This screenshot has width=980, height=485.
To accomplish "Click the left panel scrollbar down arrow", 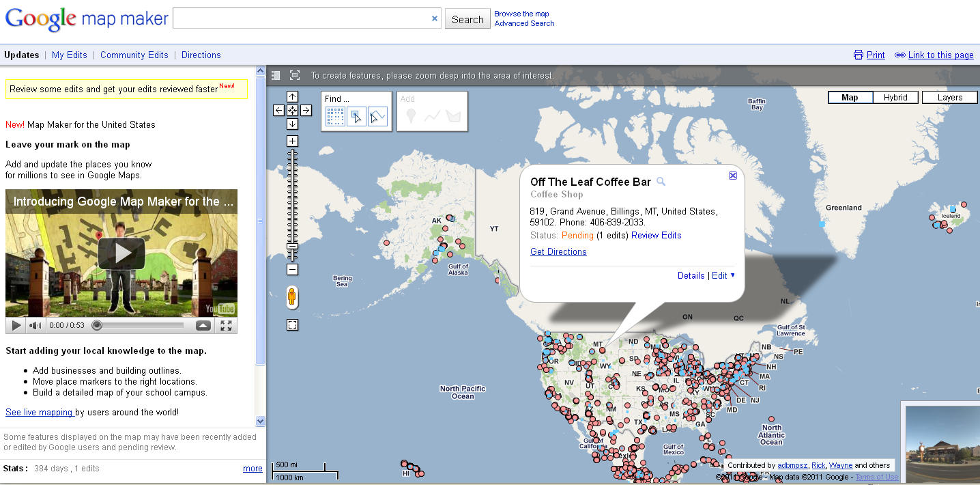I will [260, 421].
